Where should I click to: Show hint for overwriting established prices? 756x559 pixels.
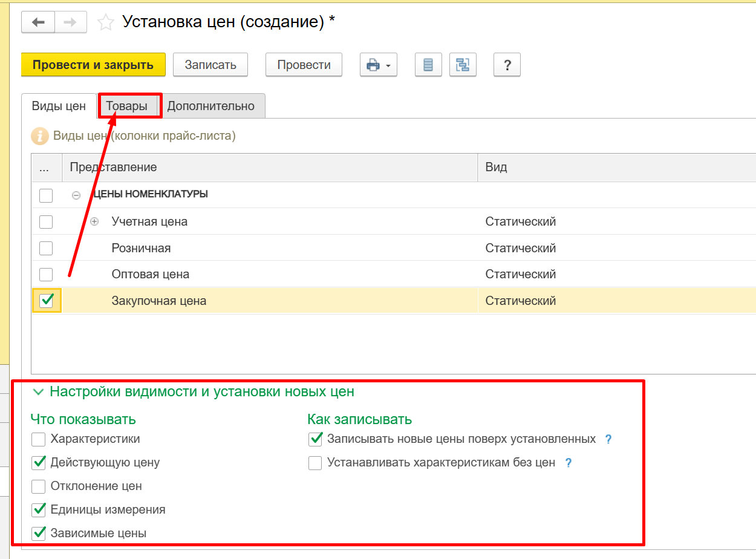(x=608, y=439)
